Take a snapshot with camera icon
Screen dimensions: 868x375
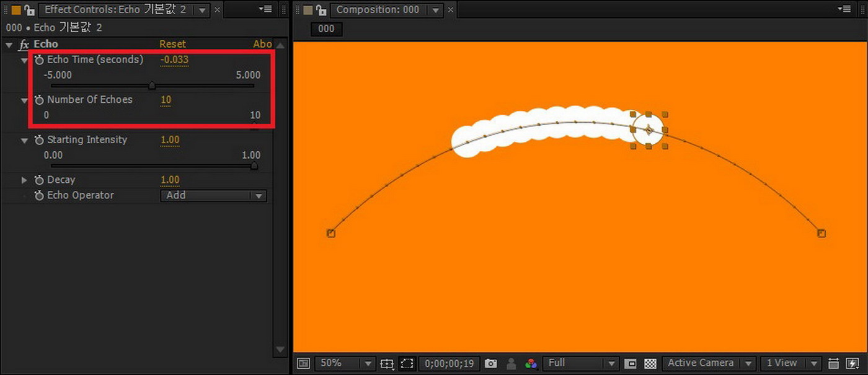[x=491, y=363]
